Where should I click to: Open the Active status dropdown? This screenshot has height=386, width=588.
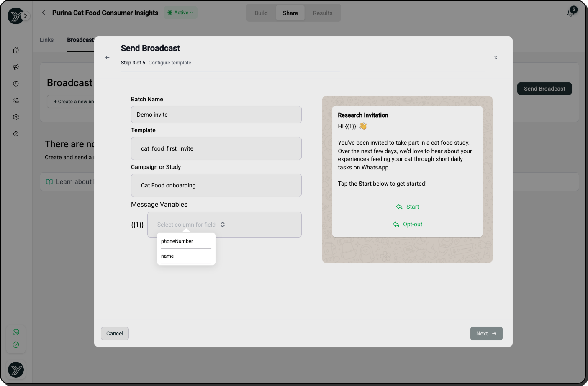(x=181, y=13)
